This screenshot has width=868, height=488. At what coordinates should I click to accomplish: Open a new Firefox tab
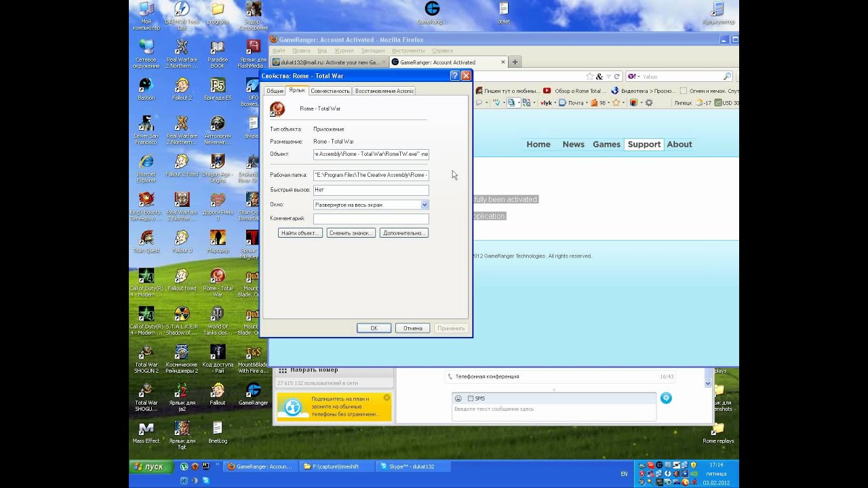[515, 62]
